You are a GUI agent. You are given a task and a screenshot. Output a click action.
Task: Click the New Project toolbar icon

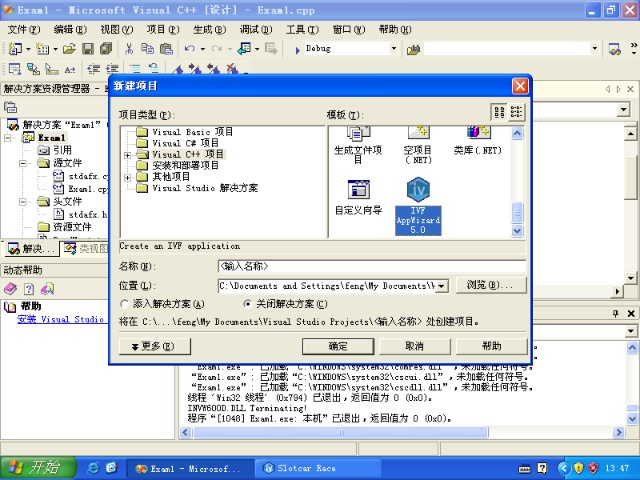point(16,49)
